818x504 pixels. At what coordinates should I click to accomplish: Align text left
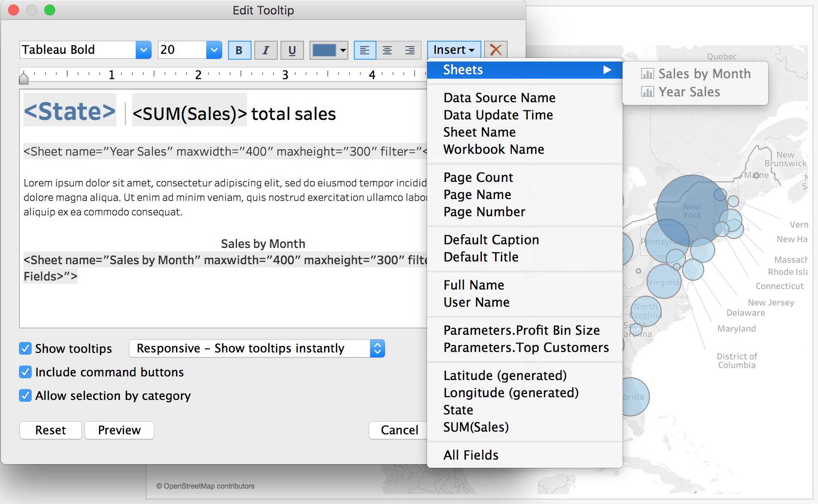coord(365,50)
